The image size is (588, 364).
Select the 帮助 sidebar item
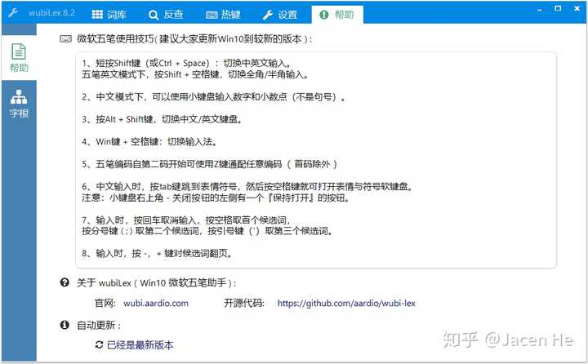click(x=19, y=57)
